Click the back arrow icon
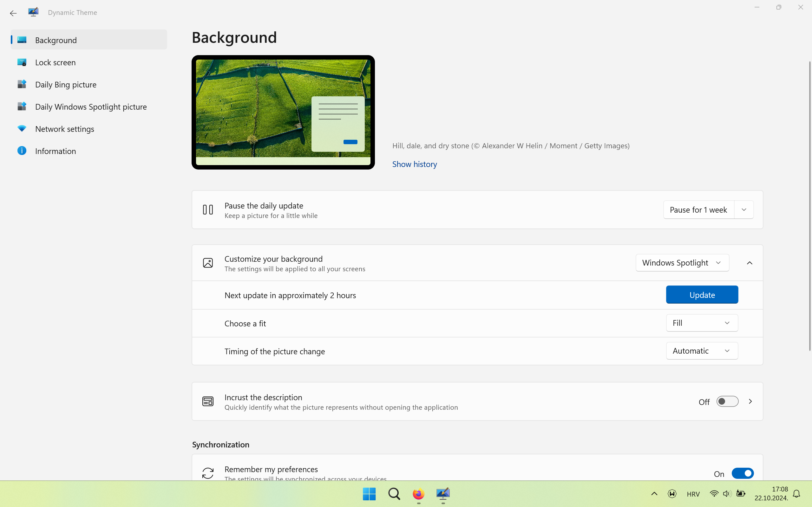Screen dimensions: 812x507 (13, 13)
